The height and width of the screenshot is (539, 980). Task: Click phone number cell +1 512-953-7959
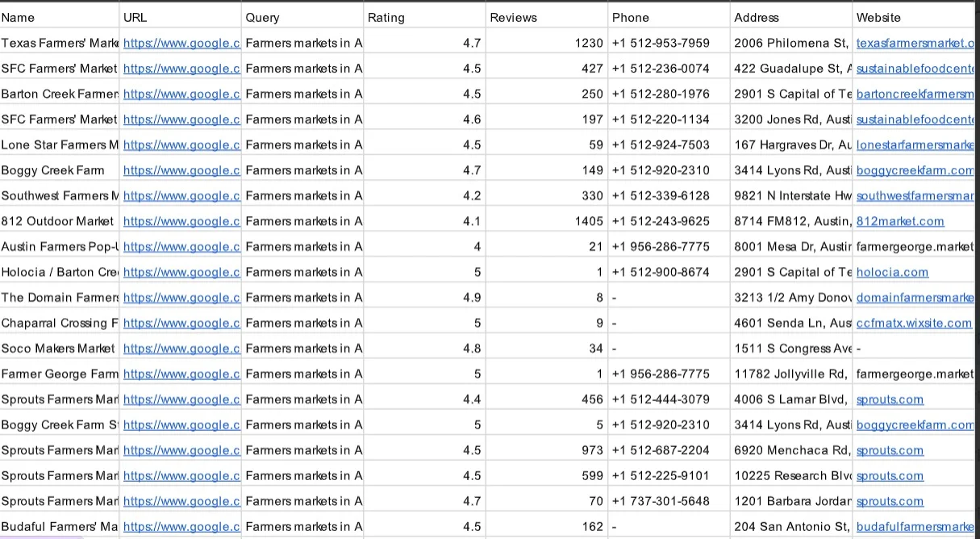click(x=668, y=43)
